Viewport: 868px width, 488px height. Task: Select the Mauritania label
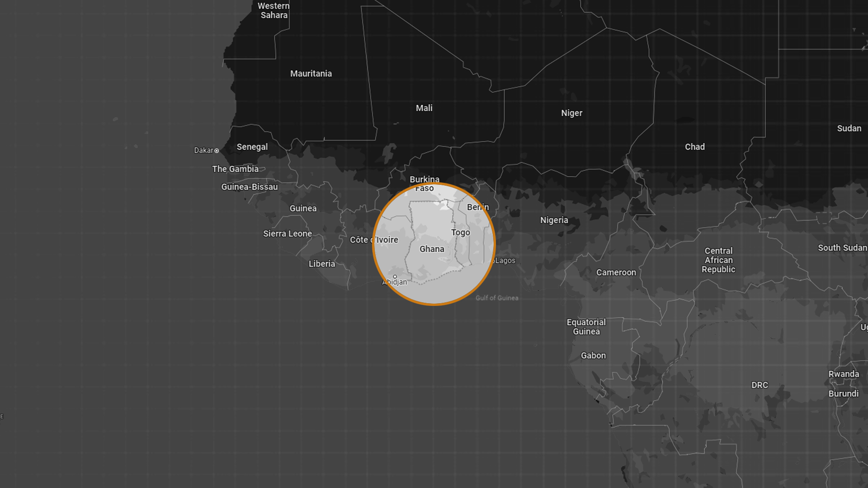tap(311, 74)
